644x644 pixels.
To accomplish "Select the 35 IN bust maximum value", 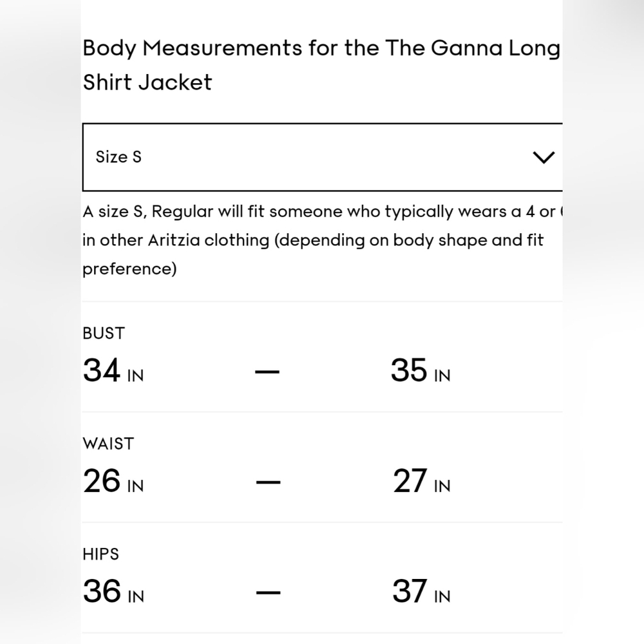I will (421, 370).
